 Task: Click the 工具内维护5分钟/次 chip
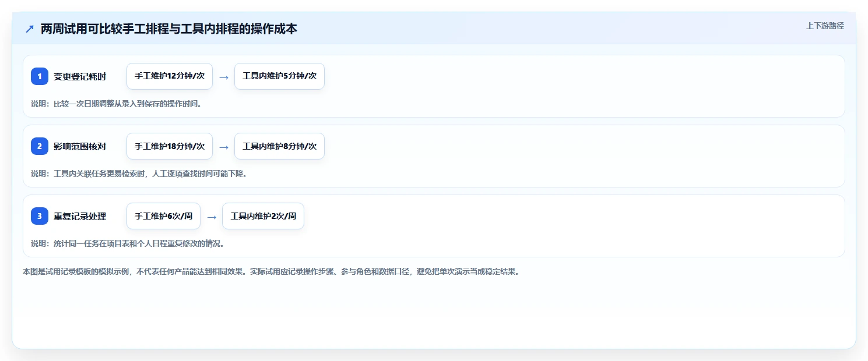click(279, 76)
